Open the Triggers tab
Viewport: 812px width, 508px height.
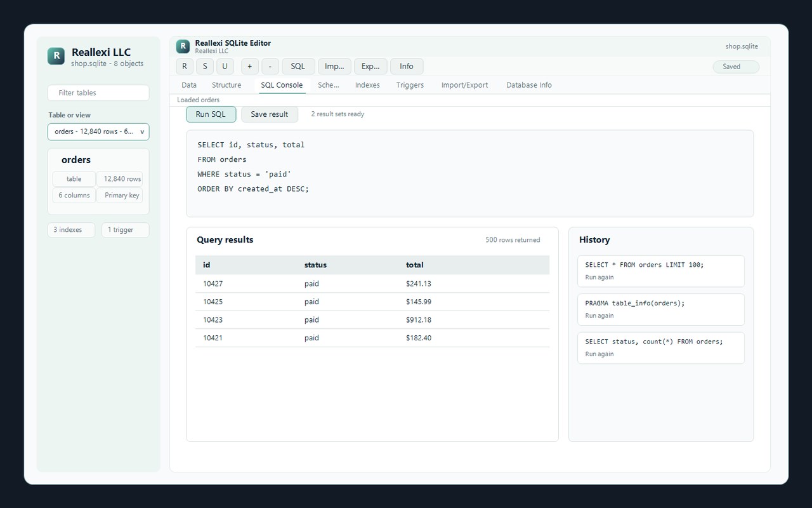point(410,85)
